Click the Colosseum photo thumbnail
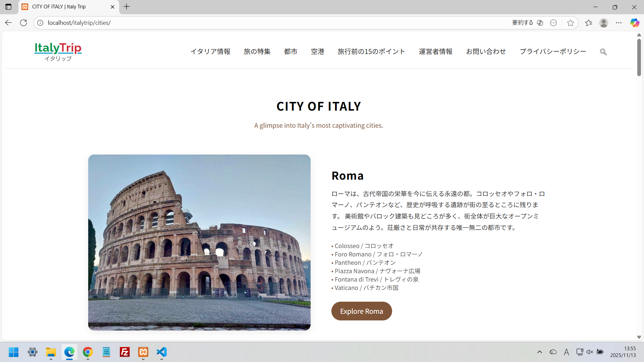This screenshot has height=362, width=644. [199, 242]
